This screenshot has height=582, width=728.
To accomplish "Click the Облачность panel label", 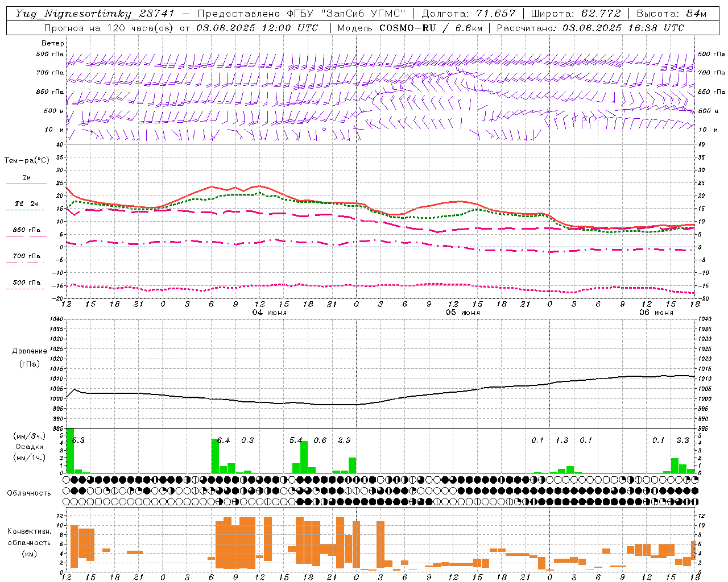I will click(29, 493).
